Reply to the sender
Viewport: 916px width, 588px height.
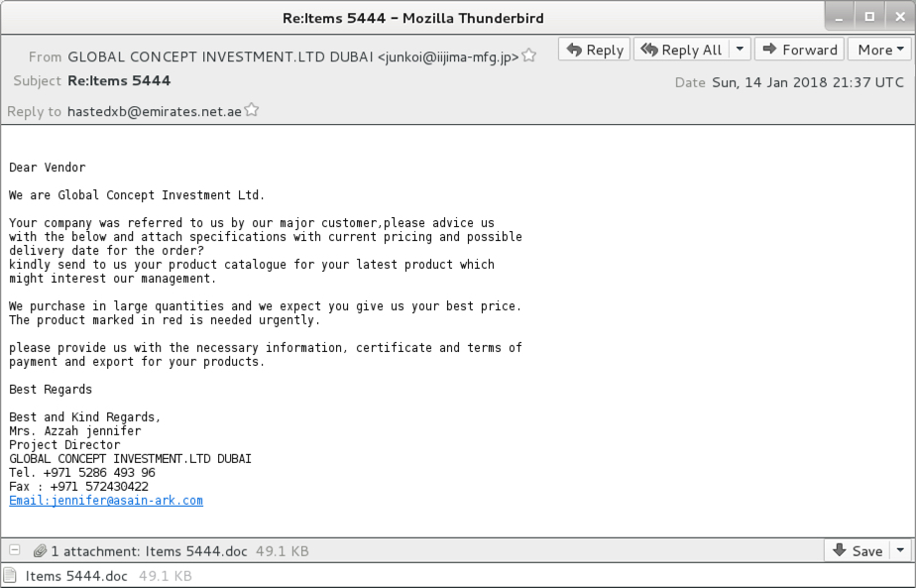[594, 50]
